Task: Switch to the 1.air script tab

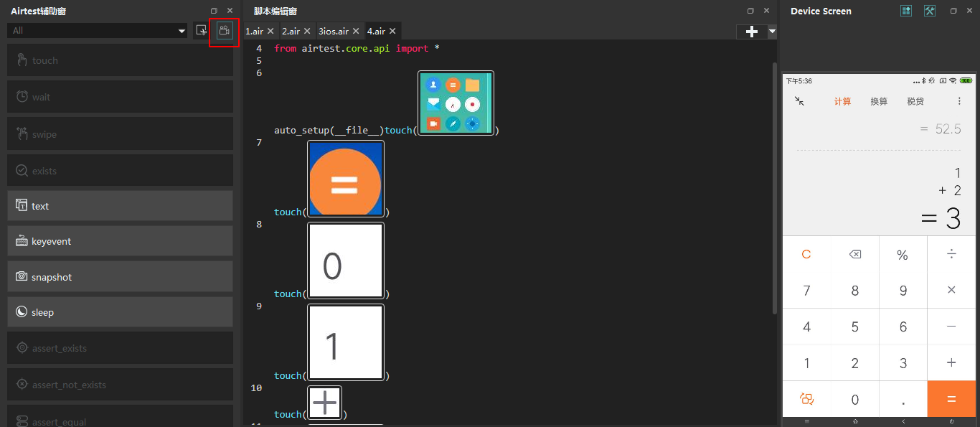Action: tap(254, 32)
